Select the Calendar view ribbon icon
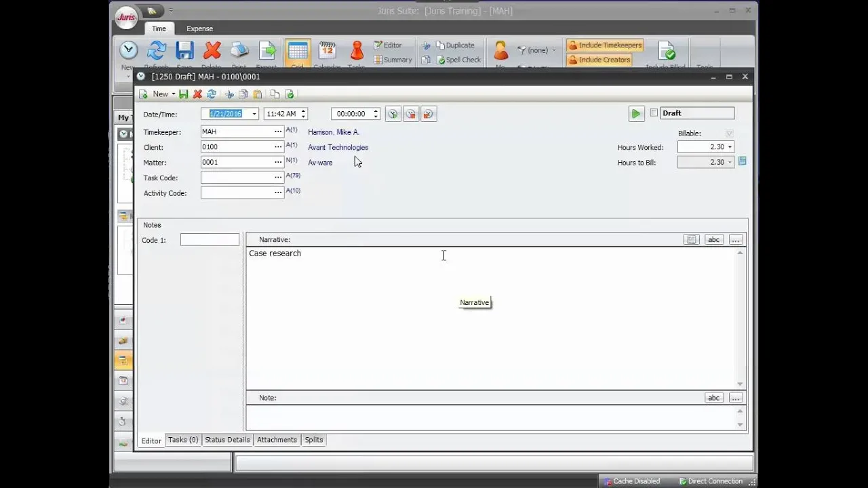Viewport: 868px width, 488px height. click(x=327, y=50)
